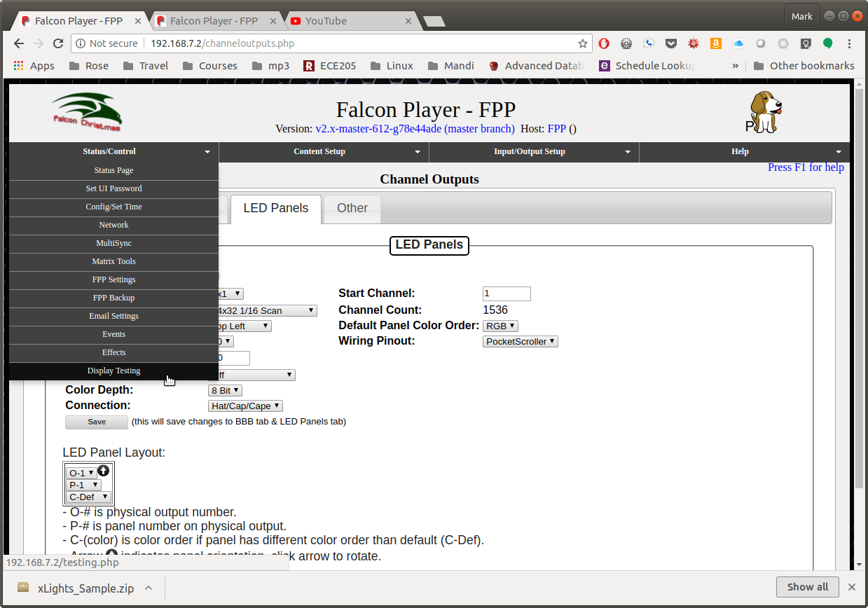The height and width of the screenshot is (608, 868).
Task: Click the blue cloud extension icon
Action: coord(738,43)
